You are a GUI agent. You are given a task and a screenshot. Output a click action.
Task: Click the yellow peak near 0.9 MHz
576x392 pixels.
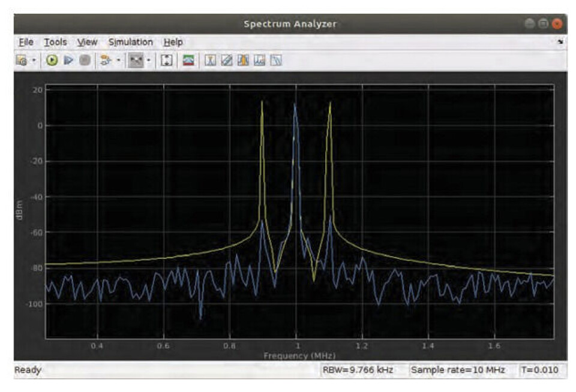tap(262, 102)
